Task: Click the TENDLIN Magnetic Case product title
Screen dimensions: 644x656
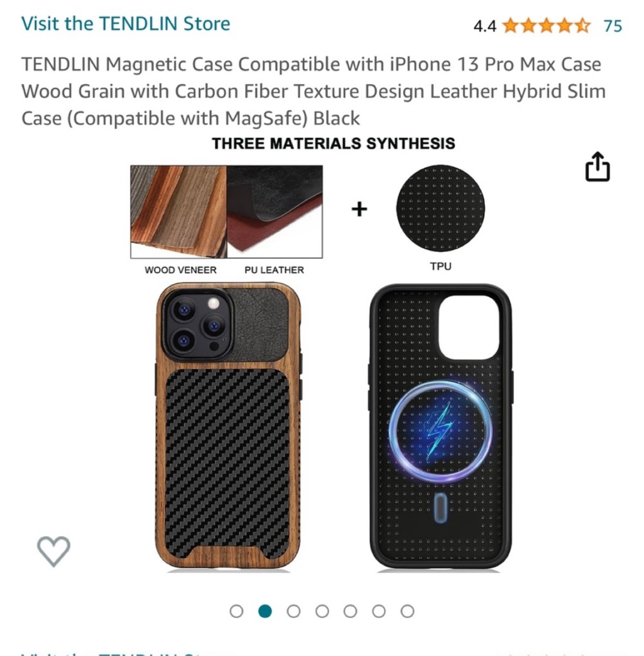Action: point(313,91)
